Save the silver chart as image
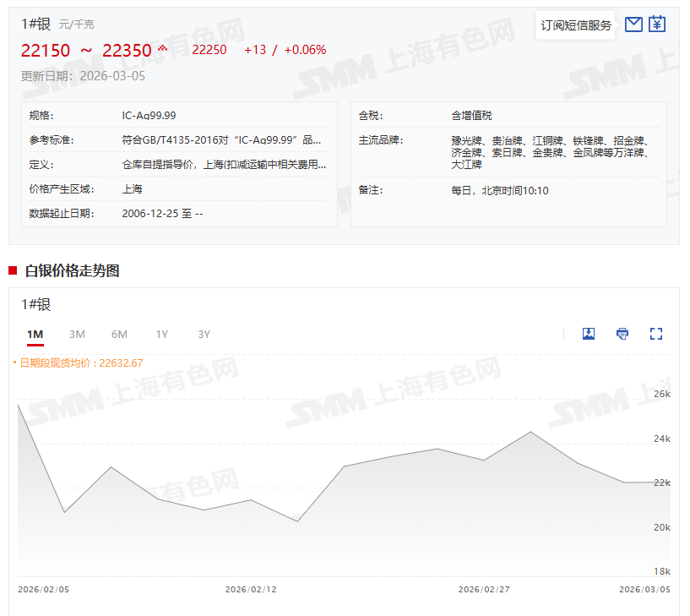Screen dimensions: 690x616 point(589,334)
